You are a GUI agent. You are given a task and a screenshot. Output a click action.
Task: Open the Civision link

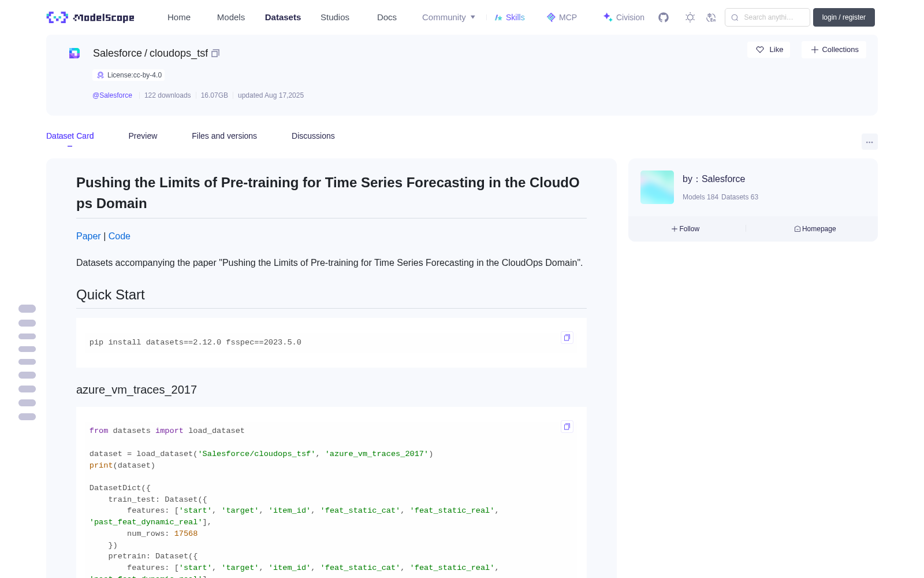[624, 17]
